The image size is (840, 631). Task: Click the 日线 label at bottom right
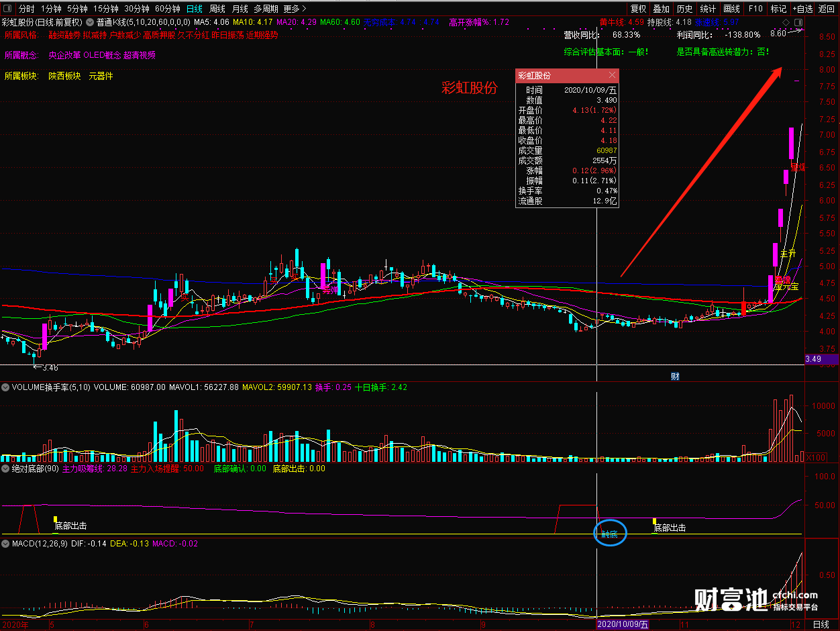point(821,625)
